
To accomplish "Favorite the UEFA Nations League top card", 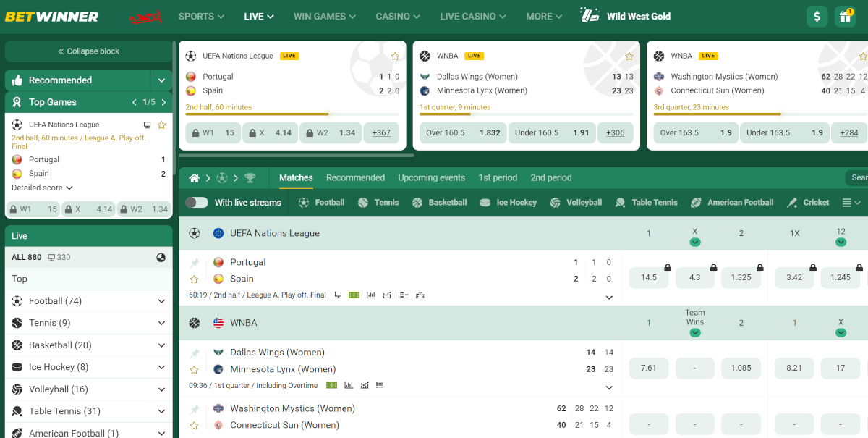I will tap(395, 56).
